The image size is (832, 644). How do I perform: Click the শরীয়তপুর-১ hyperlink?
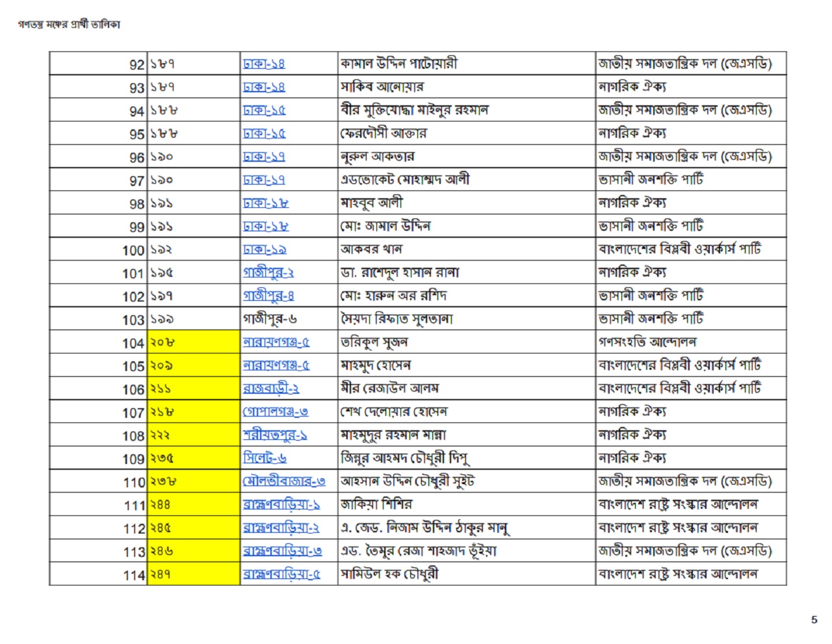click(x=274, y=435)
